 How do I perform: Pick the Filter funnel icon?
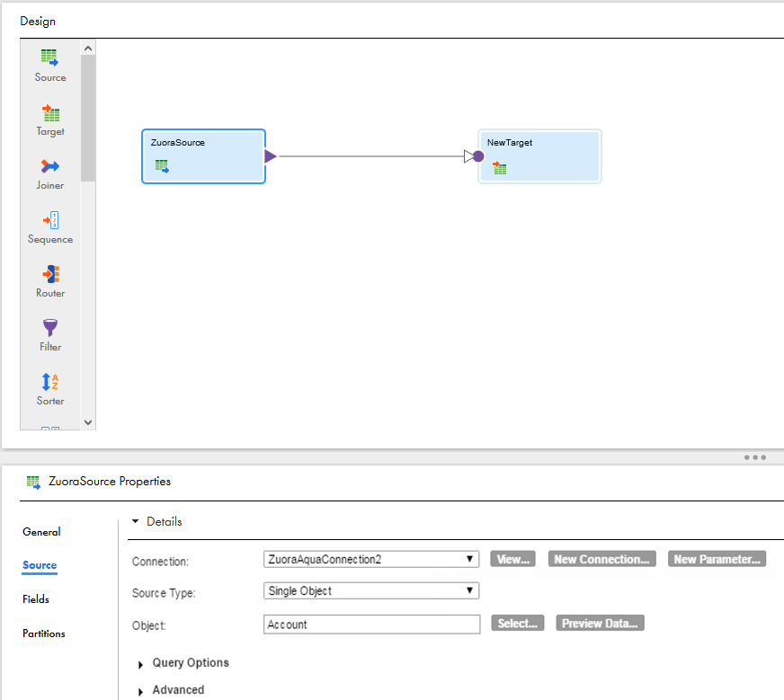click(x=50, y=327)
